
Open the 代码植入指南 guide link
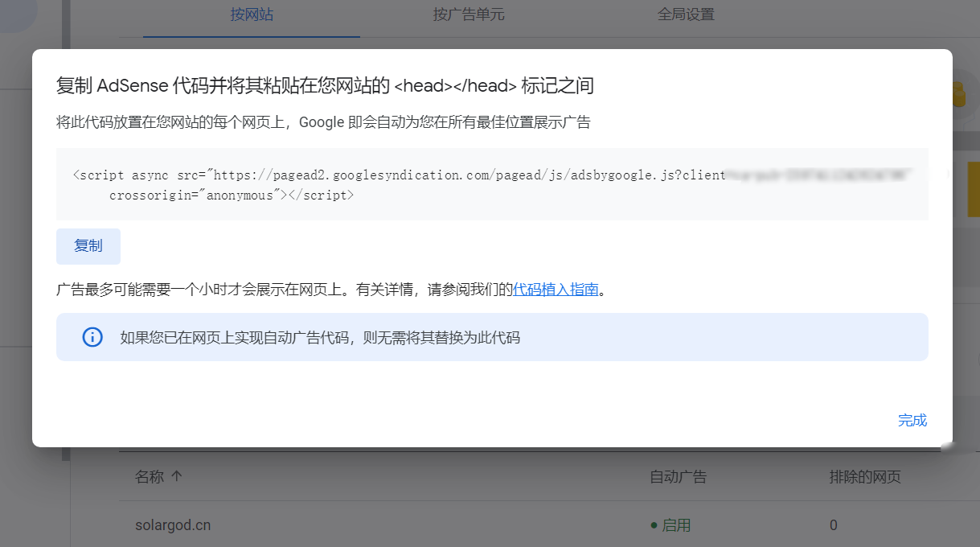pos(556,289)
